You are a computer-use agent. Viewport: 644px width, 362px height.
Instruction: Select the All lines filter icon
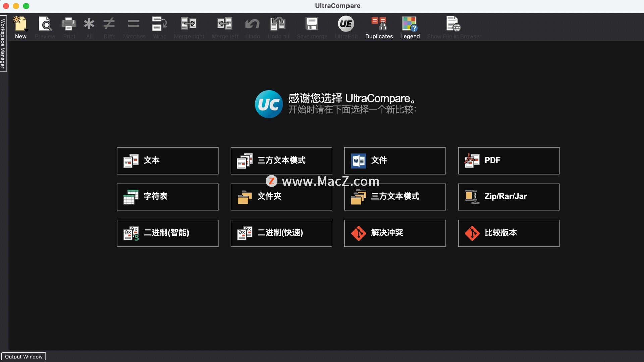tap(89, 24)
